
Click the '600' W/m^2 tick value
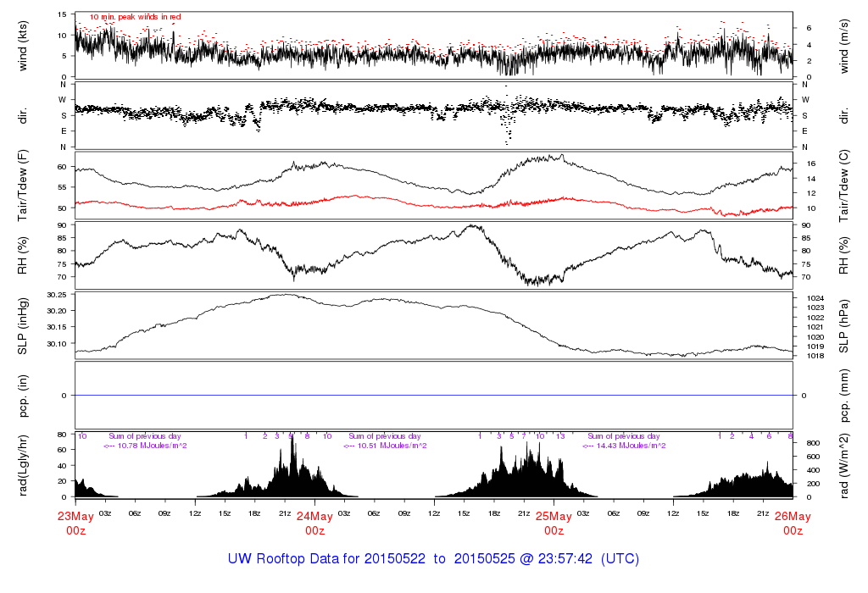[x=813, y=457]
